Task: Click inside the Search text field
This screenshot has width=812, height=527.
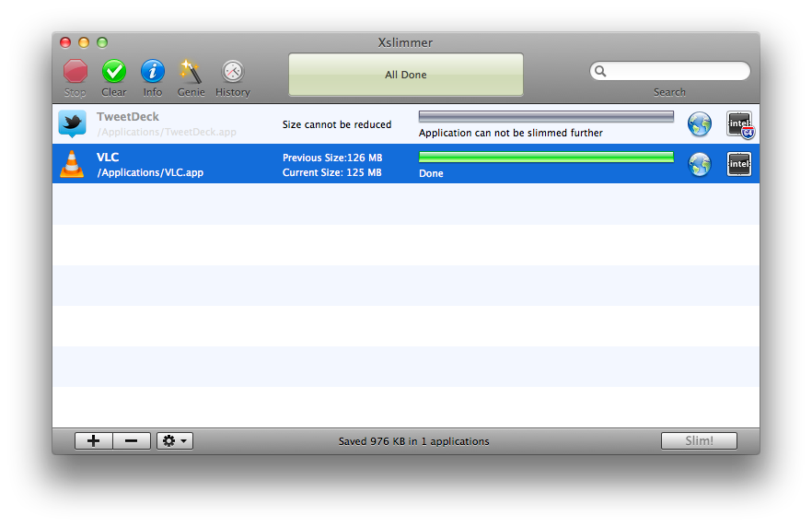Action: pyautogui.click(x=677, y=72)
